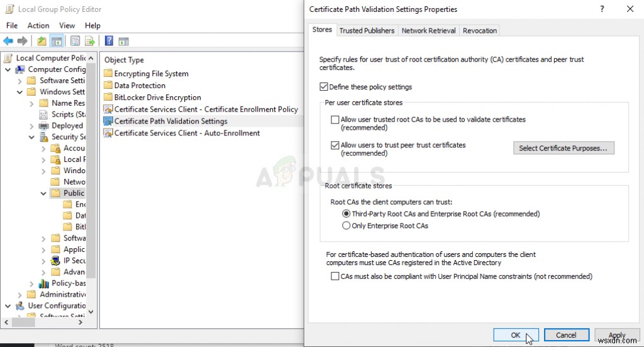Screen dimensions: 644x347
Task: Click the Certificate Path Validation Settings icon
Action: tap(108, 122)
